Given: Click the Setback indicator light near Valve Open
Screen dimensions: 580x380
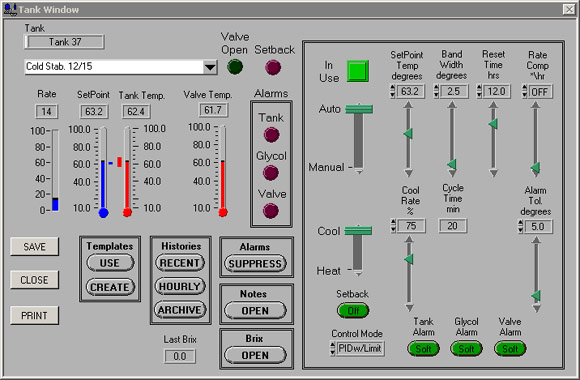Looking at the screenshot, I should tap(273, 67).
